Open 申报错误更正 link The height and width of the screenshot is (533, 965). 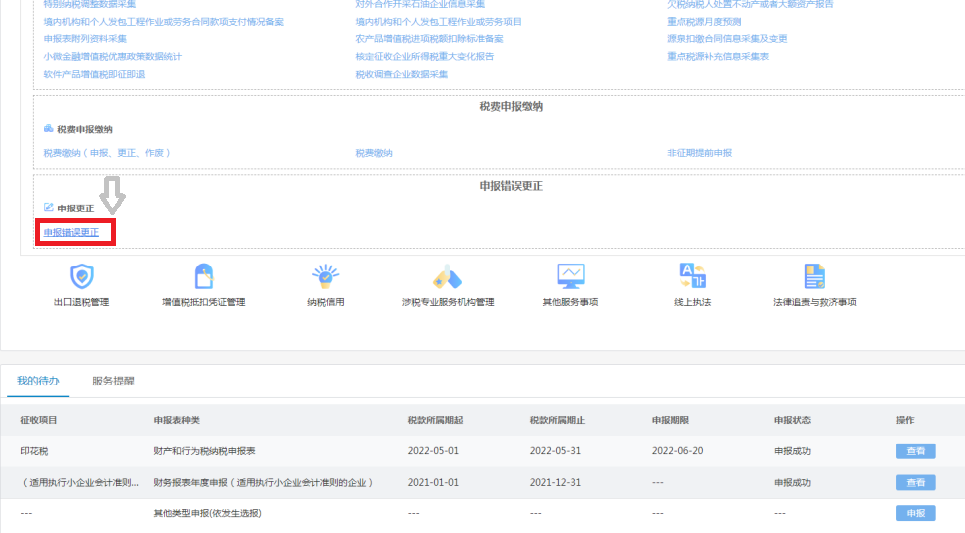click(71, 233)
